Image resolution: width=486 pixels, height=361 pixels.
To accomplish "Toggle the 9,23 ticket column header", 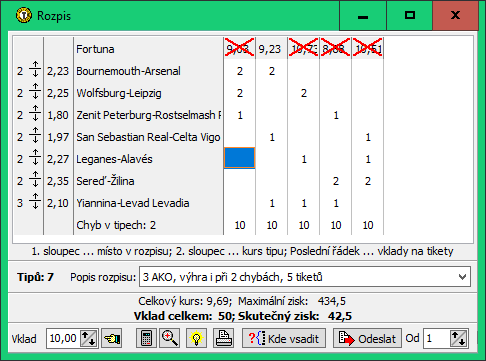I will tap(271, 49).
